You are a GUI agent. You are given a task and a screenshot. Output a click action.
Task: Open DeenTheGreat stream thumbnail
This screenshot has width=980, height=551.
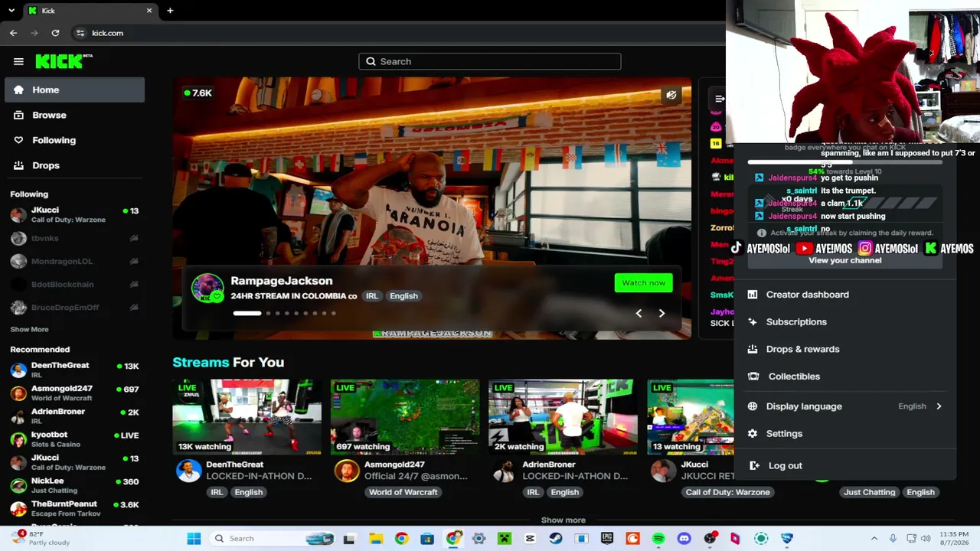click(247, 417)
